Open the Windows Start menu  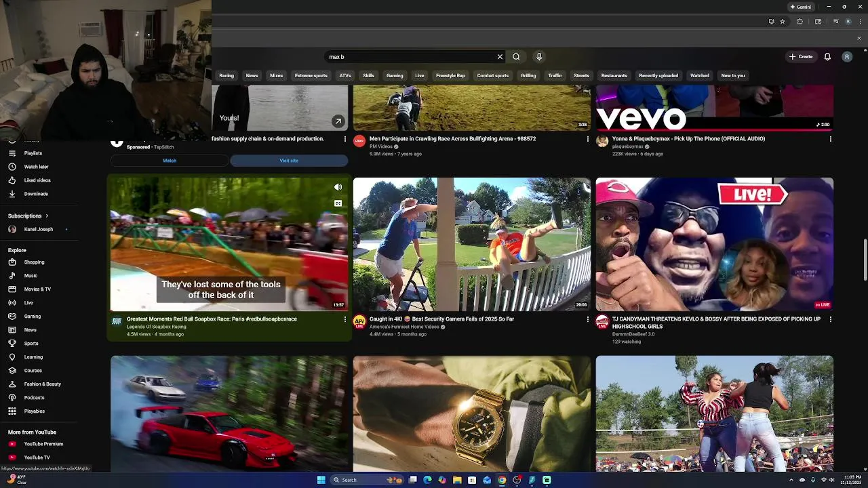tap(321, 480)
